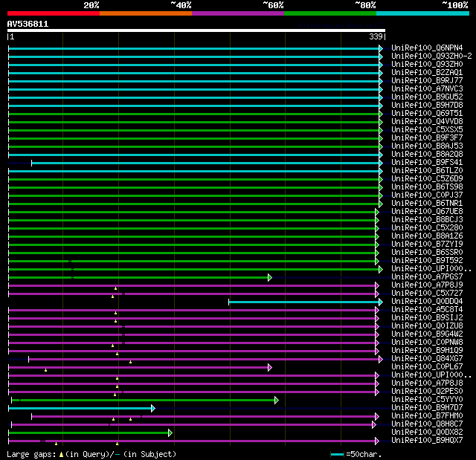Image resolution: width=476 pixels, height=460 pixels.
Task: Click the UniRef100_B9RJ77 label
Action: click(427, 81)
